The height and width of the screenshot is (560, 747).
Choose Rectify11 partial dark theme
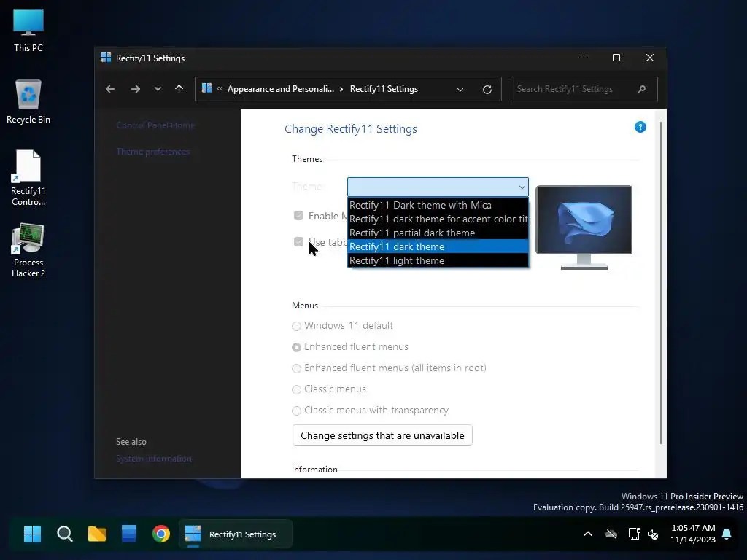point(438,233)
